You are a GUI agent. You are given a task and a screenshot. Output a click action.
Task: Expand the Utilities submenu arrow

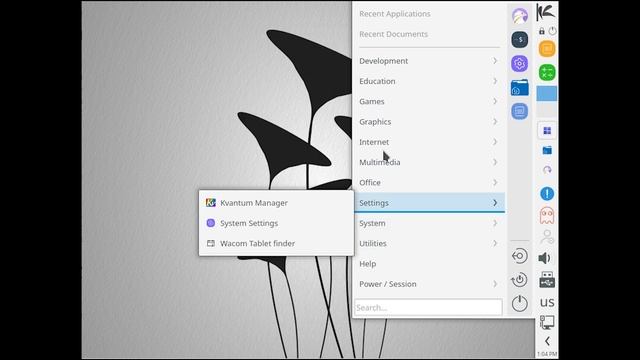(x=495, y=243)
